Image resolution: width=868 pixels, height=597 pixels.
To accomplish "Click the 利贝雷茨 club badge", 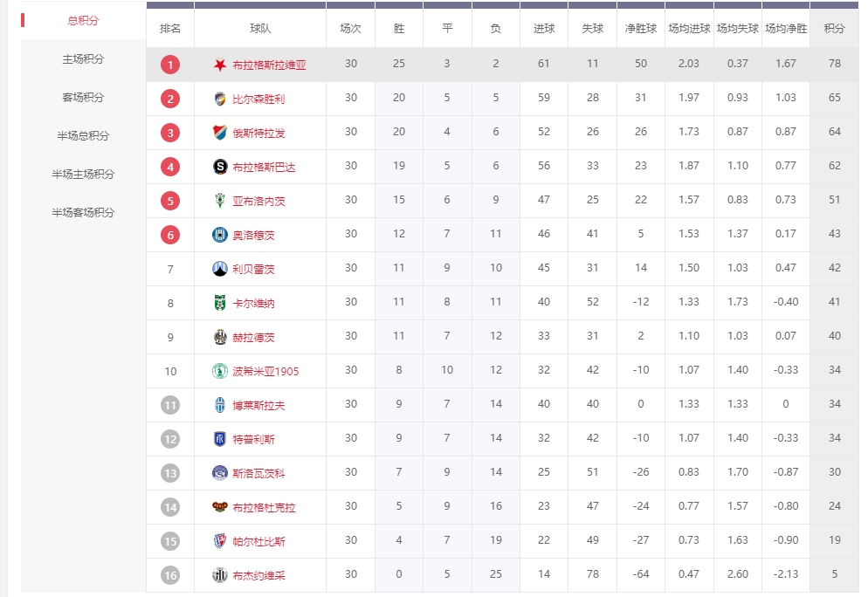I will 220,269.
